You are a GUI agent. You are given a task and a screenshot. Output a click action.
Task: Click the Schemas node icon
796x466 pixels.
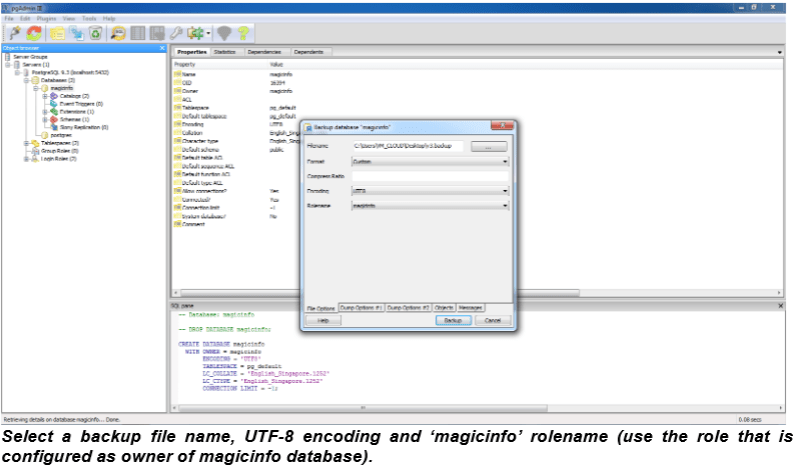[x=54, y=120]
